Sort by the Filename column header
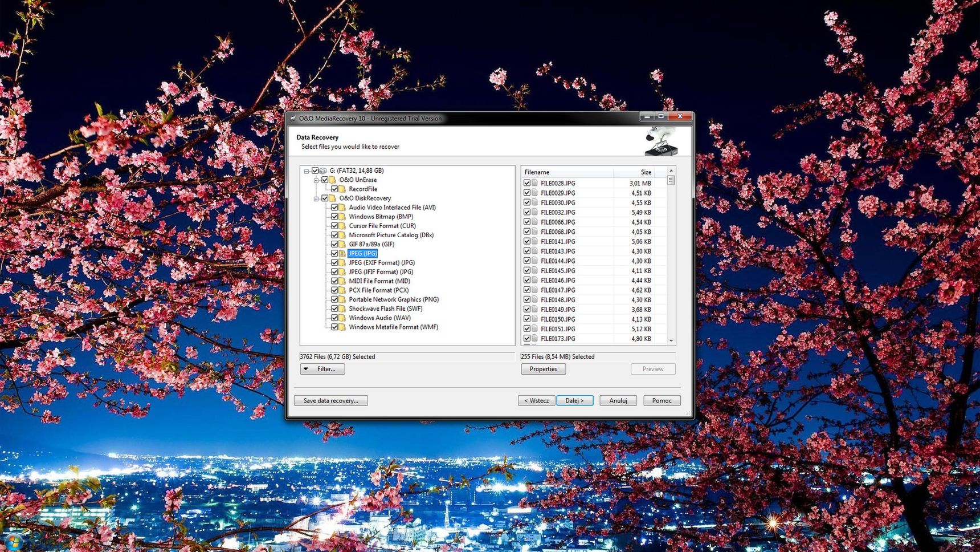The height and width of the screenshot is (552, 980). (x=567, y=172)
